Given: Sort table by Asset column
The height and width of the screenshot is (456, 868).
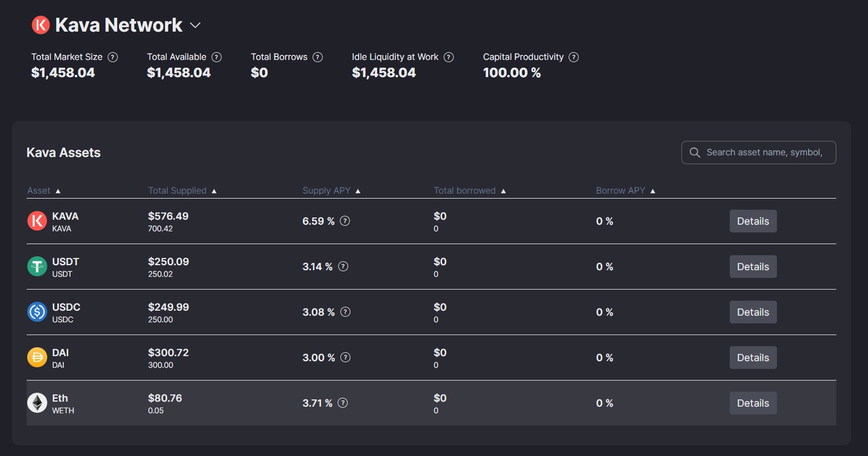Looking at the screenshot, I should (44, 191).
